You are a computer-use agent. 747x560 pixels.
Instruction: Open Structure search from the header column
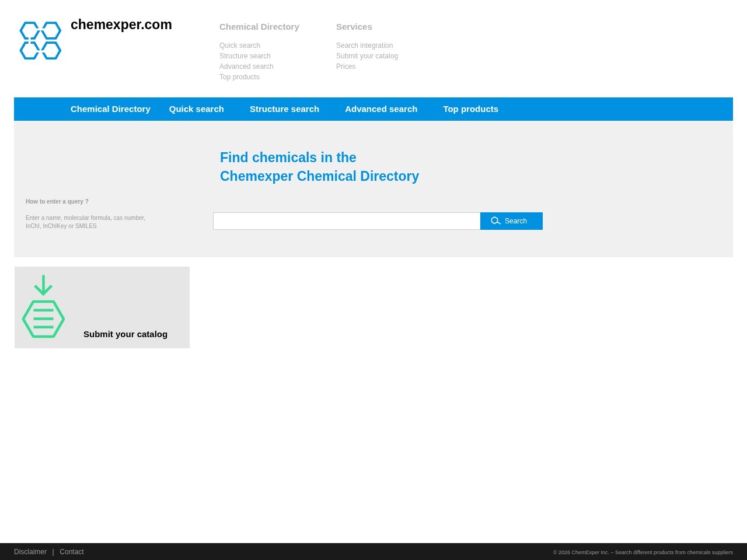pyautogui.click(x=245, y=56)
